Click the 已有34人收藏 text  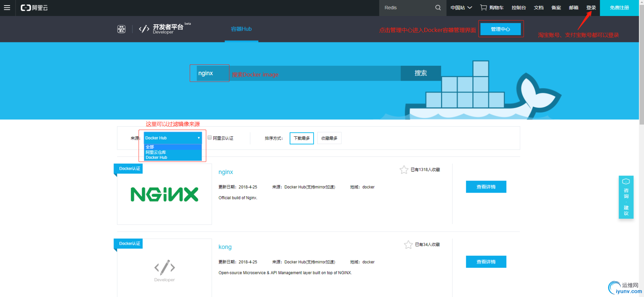(427, 244)
